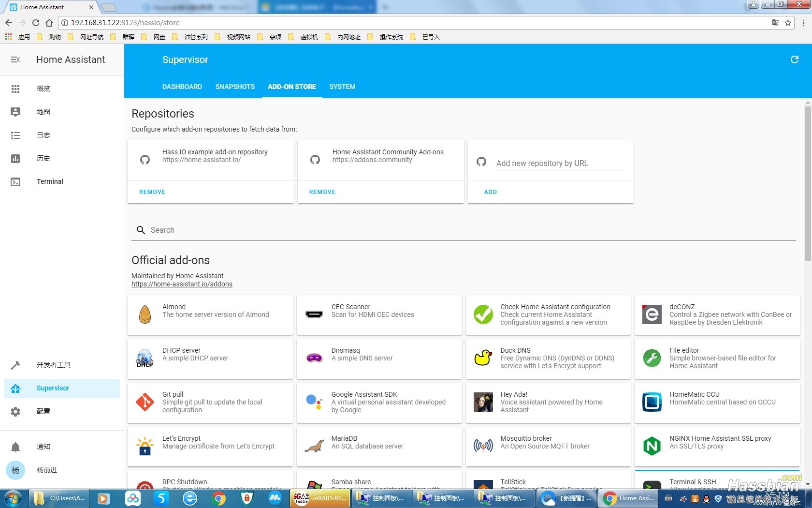This screenshot has width=812, height=508.
Task: Switch to the unRAID-RS taskbar window
Action: [x=320, y=498]
